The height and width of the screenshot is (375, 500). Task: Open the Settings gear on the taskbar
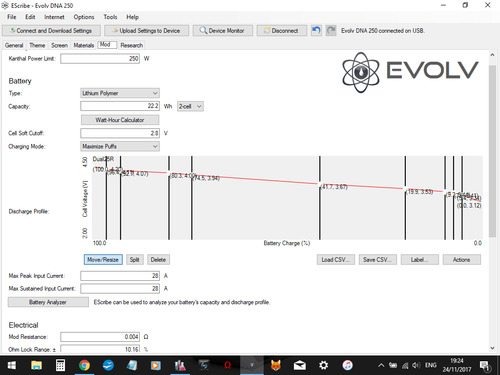323,365
